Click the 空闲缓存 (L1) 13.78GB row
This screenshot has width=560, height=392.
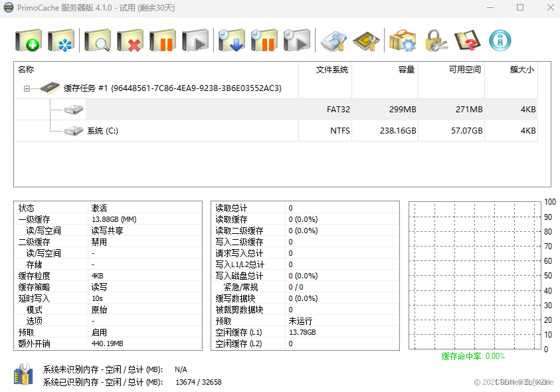pos(305,332)
